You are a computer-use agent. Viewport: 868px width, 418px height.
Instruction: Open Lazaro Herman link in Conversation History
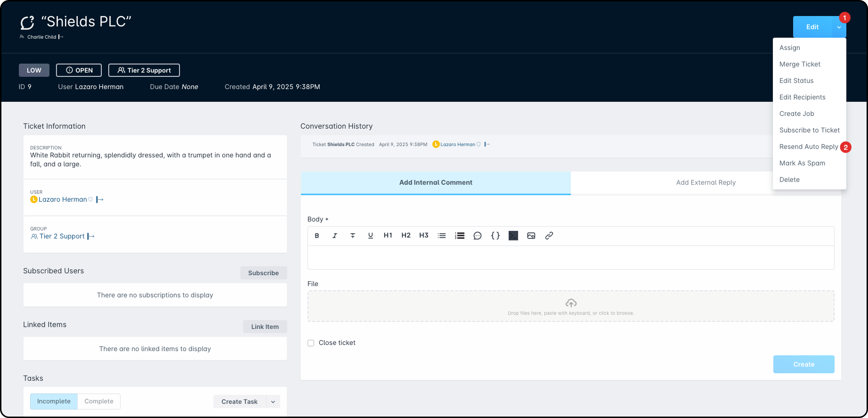tap(458, 145)
